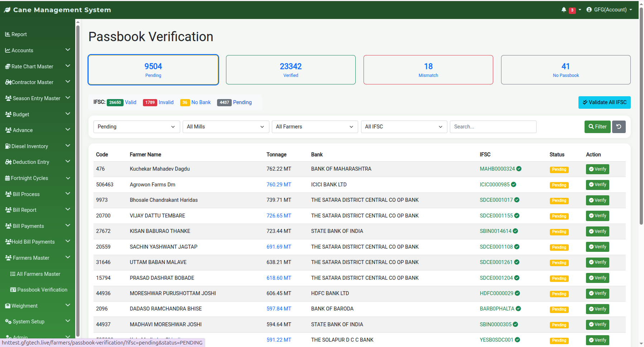
Task: Open the GFG(Account) user menu
Action: tap(609, 10)
